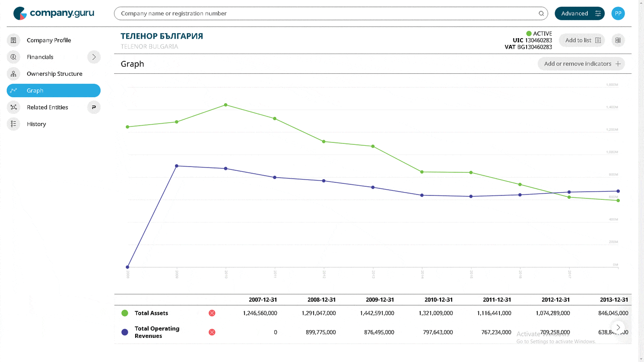Click the last Total Assets data point

(x=618, y=200)
